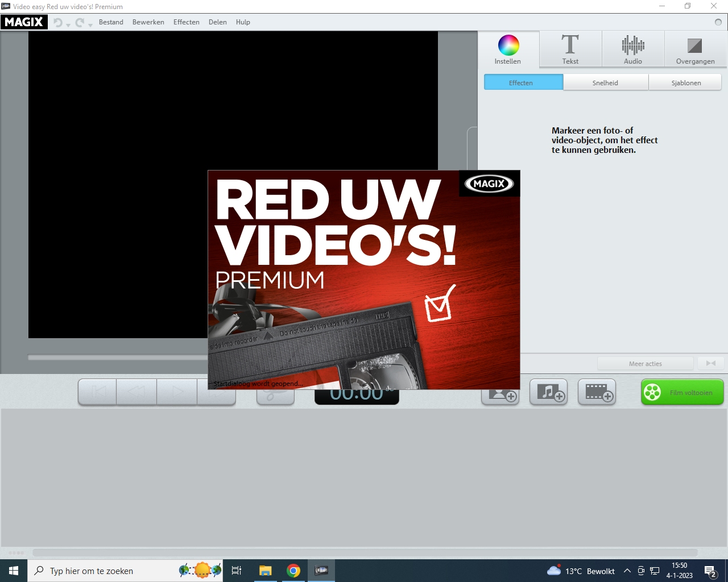Image resolution: width=728 pixels, height=582 pixels.
Task: Select the Sjablonen sub-tab
Action: 685,82
